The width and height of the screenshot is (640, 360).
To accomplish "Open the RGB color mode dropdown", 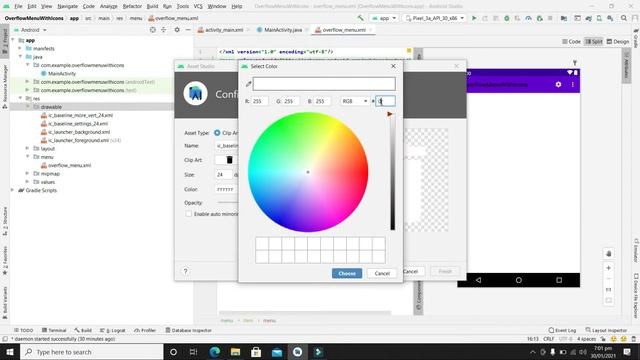I will 354,101.
